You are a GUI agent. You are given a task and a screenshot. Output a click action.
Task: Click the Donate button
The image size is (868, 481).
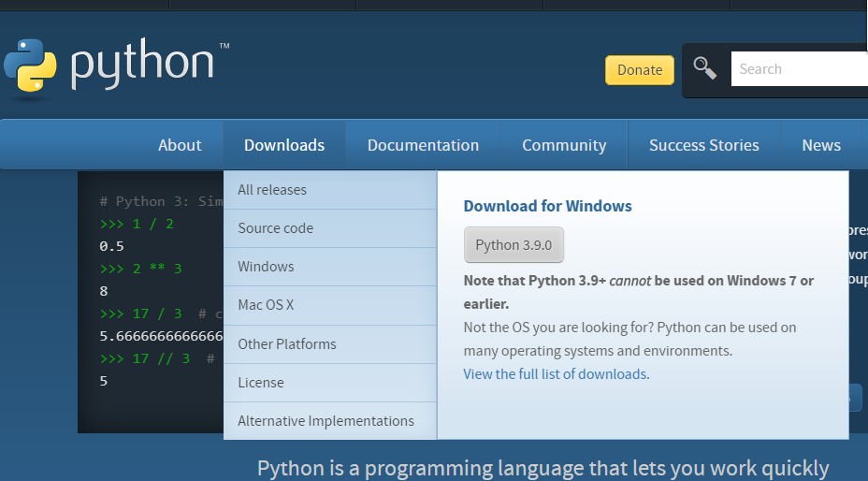click(640, 70)
